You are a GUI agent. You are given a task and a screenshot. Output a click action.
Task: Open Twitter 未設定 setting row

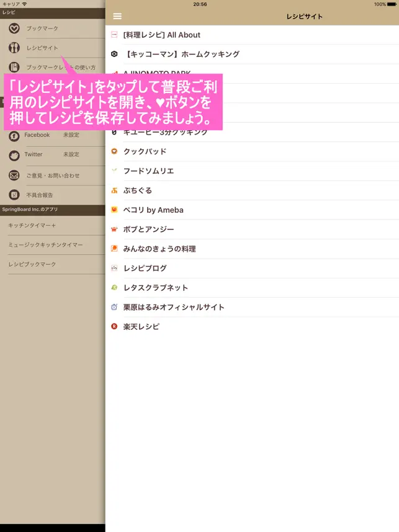pos(53,156)
